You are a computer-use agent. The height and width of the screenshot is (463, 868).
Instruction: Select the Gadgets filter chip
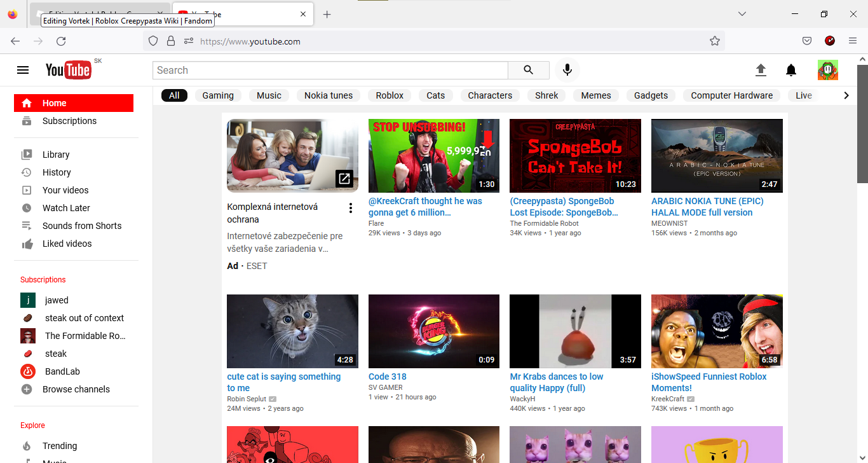651,95
